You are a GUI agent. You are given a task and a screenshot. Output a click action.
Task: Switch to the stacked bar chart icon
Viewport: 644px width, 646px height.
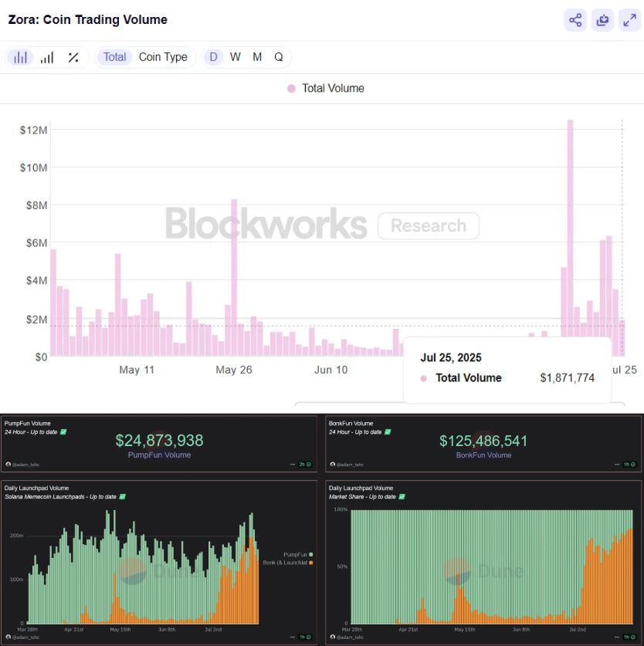pos(46,57)
